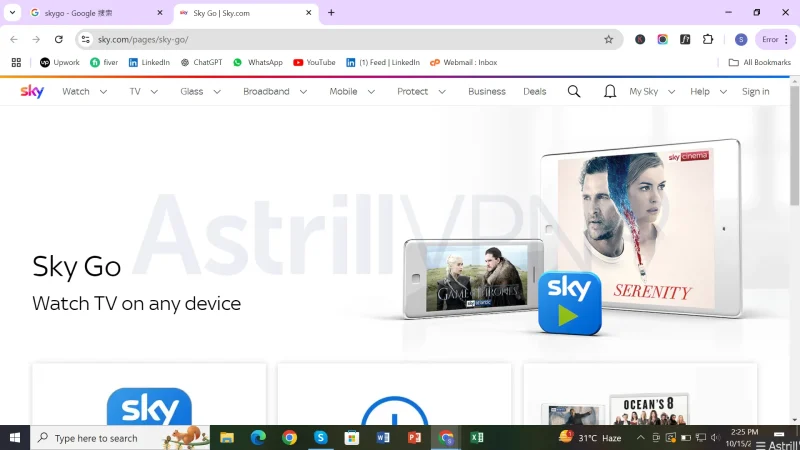
Task: Bookmark this page with star icon
Action: [608, 39]
